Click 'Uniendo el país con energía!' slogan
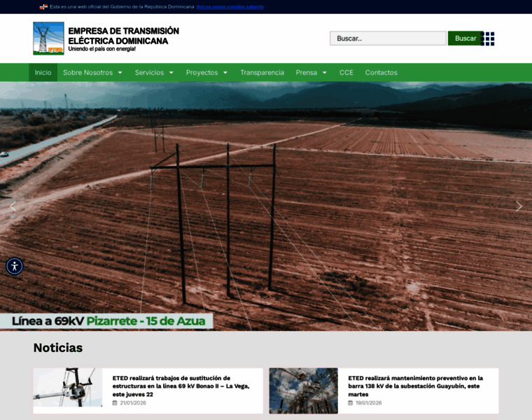 tap(102, 49)
